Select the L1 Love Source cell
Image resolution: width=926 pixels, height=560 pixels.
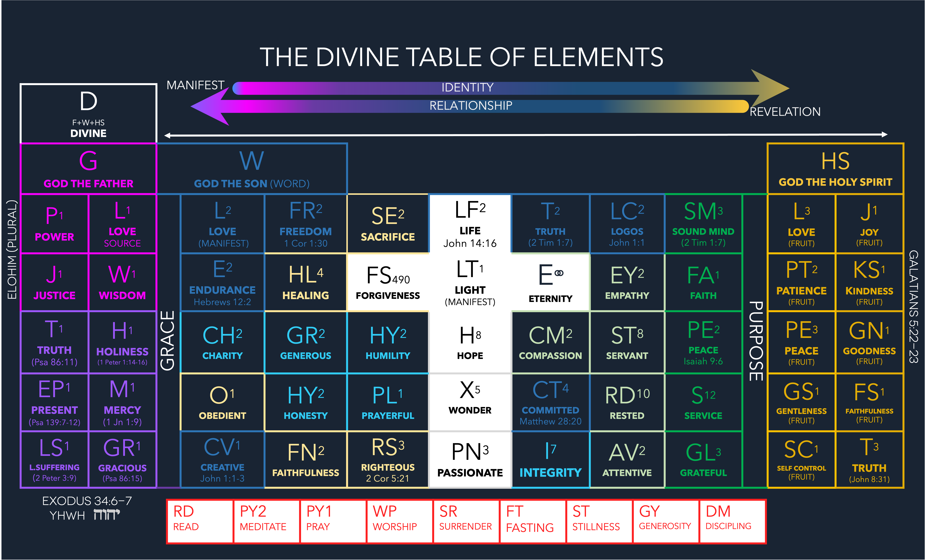pyautogui.click(x=123, y=224)
